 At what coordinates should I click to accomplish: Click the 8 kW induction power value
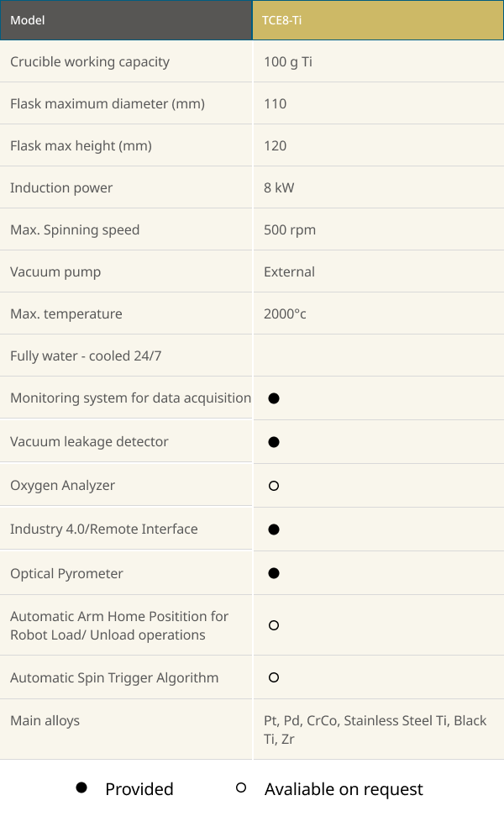[x=279, y=187]
